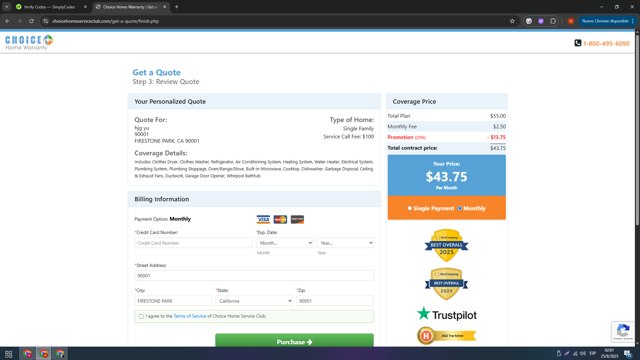The height and width of the screenshot is (360, 640).
Task: Click the Coverage Details heading
Action: point(161,153)
